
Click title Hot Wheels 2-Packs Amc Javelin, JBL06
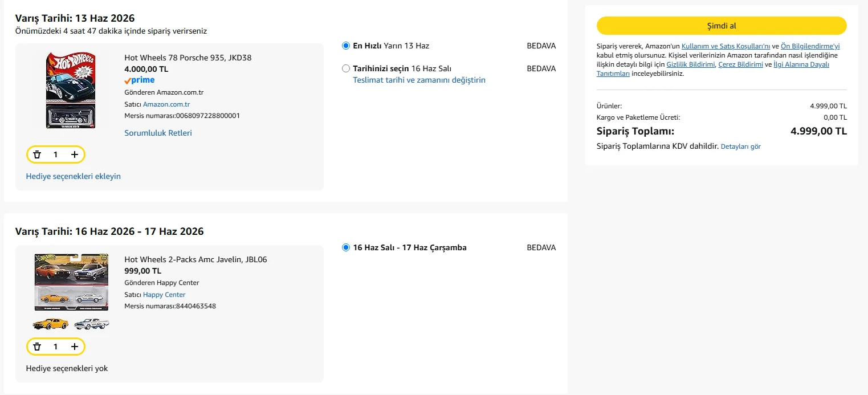(x=195, y=259)
